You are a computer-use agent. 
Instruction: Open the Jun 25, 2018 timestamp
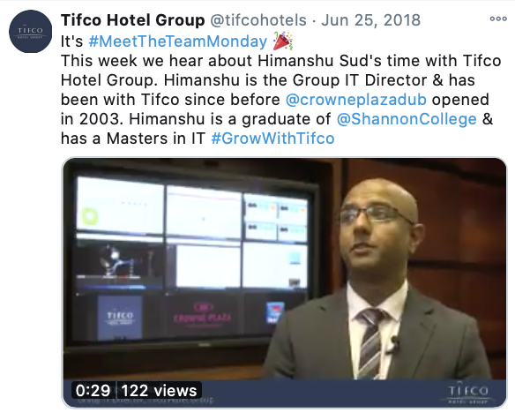[370, 20]
